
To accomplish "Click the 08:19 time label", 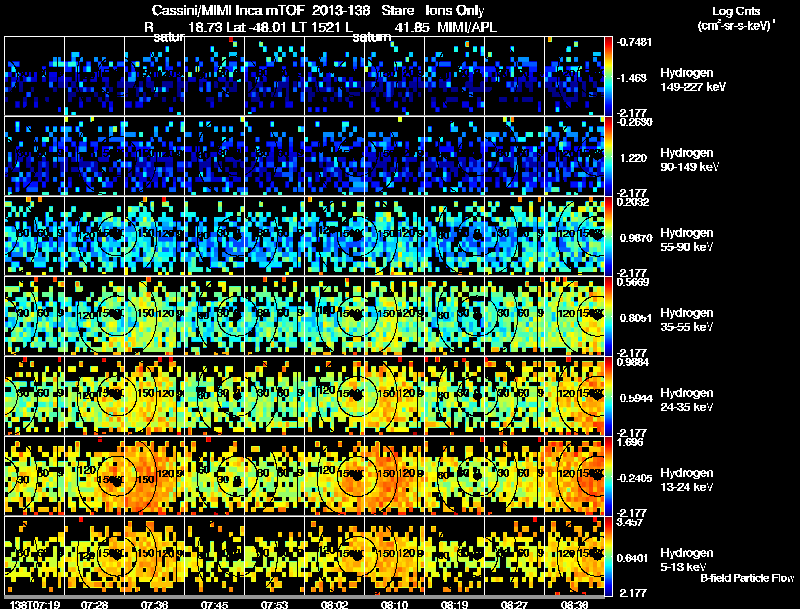I will coord(454,605).
